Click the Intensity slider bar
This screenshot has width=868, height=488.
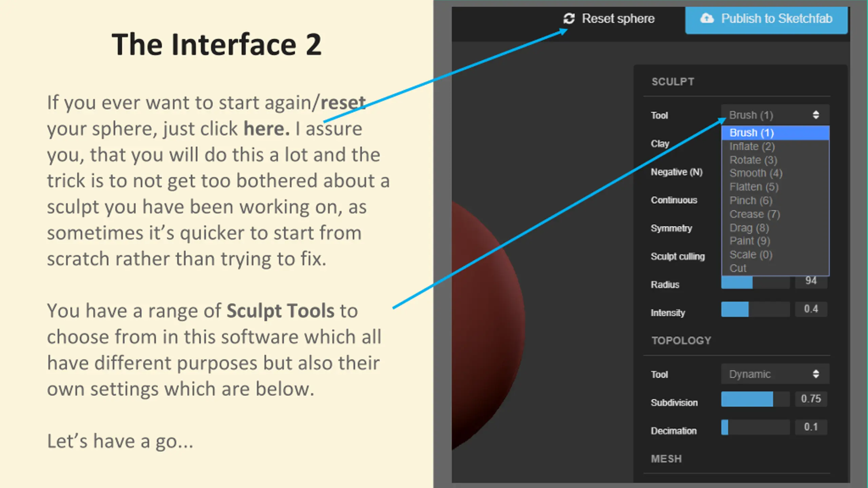pos(755,309)
